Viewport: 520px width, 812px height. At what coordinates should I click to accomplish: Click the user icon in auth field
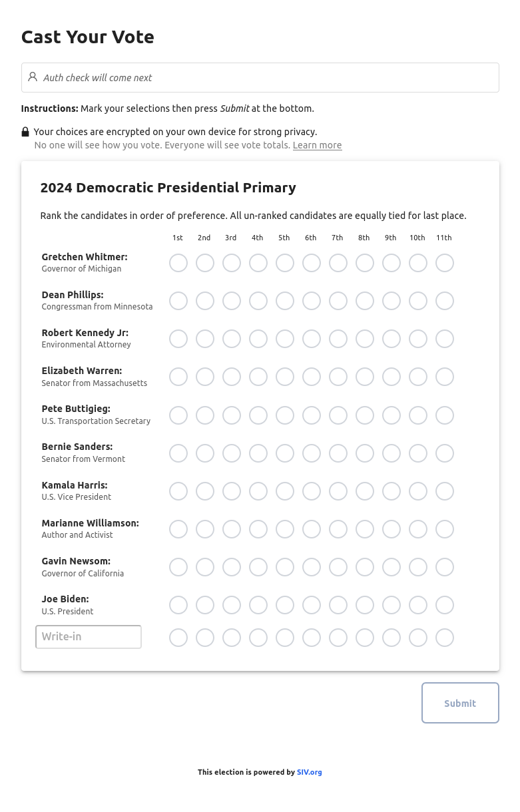click(33, 77)
